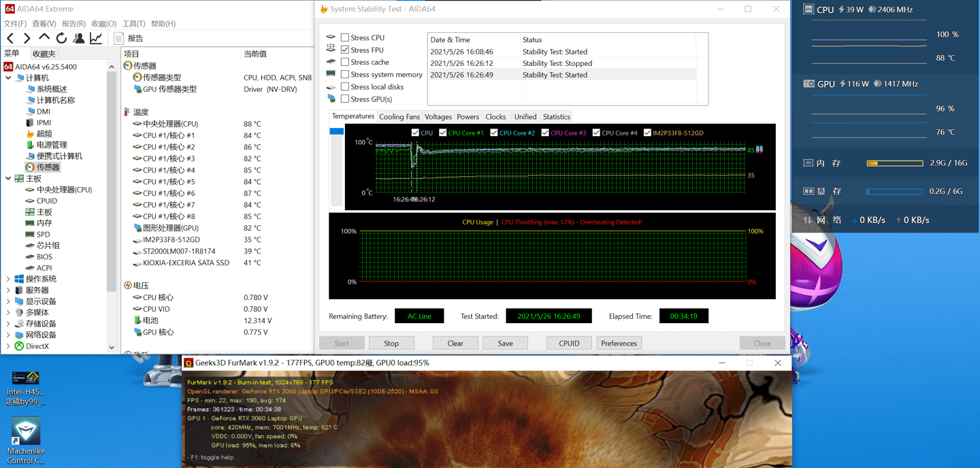
Task: Open the 工具(T) menu
Action: (134, 24)
